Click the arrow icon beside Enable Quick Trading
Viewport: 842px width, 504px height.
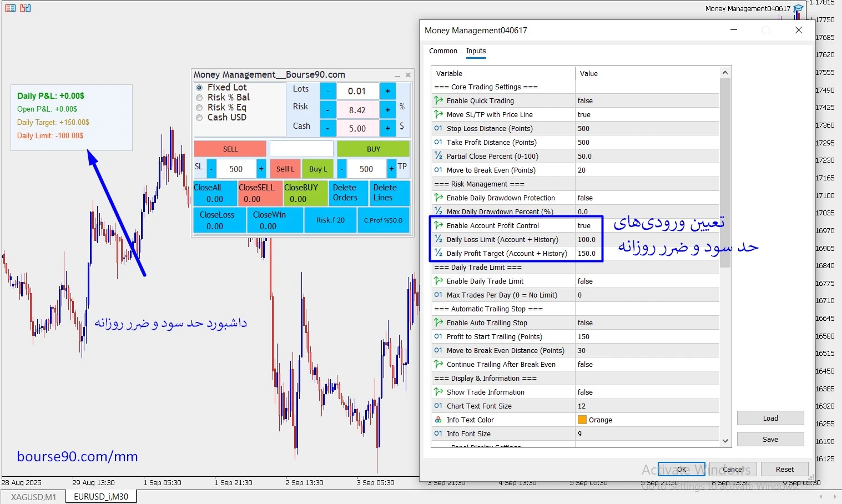(438, 100)
